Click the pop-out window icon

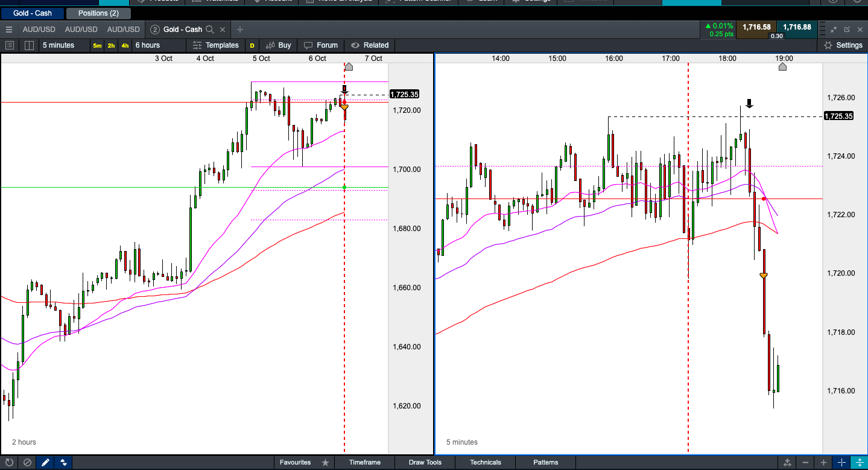click(x=847, y=29)
